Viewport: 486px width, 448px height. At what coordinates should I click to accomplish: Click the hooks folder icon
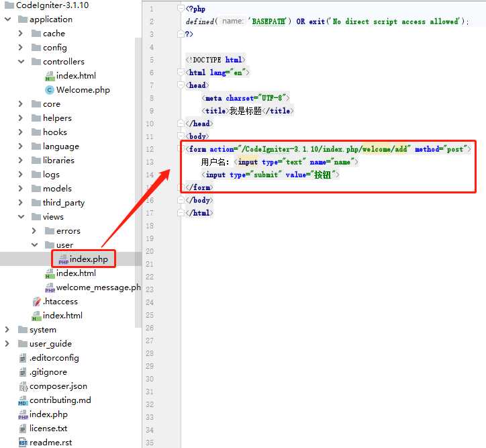pyautogui.click(x=36, y=132)
